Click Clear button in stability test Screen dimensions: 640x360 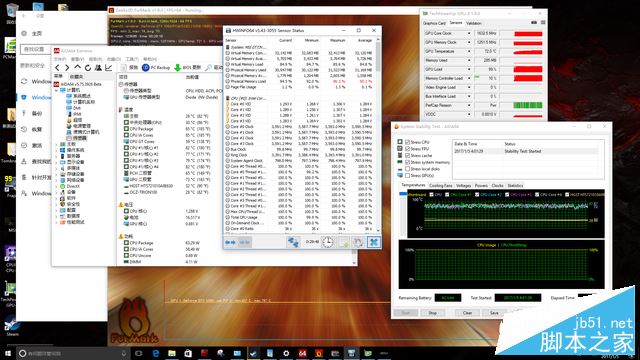click(x=467, y=313)
